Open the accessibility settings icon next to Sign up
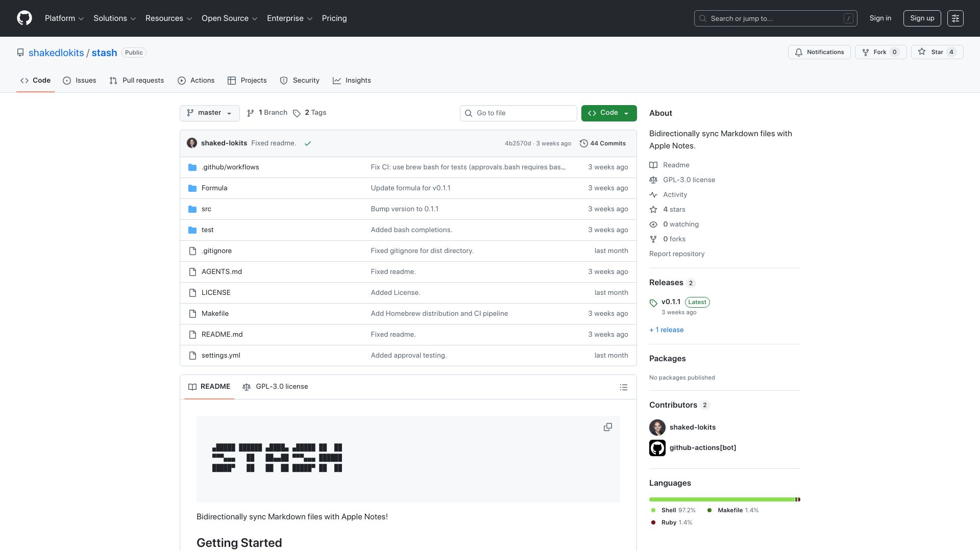Viewport: 980px width, 551px height. [955, 18]
